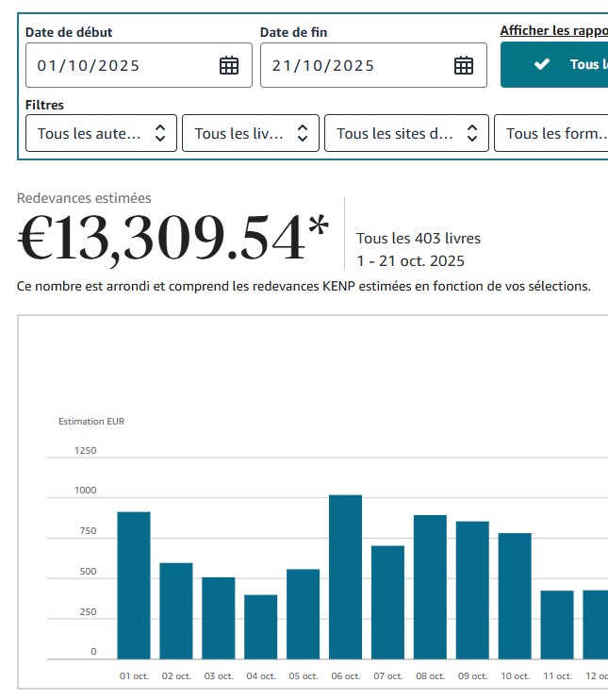The image size is (608, 700).
Task: Click the tallest bar, 06 oct.
Action: point(345,576)
